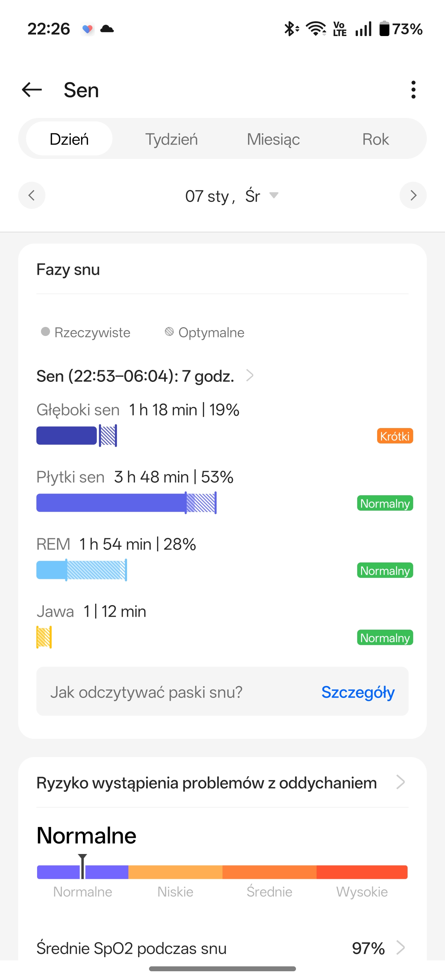The height and width of the screenshot is (980, 445).
Task: Select the Rok tab
Action: click(x=375, y=139)
